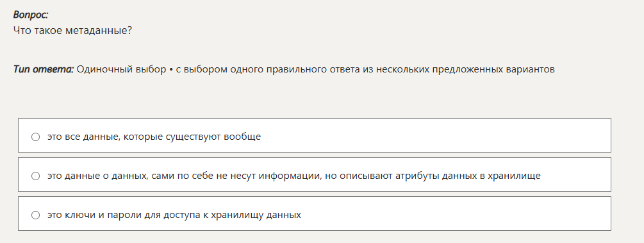Click the 'Тип ответа:' label

[x=44, y=69]
